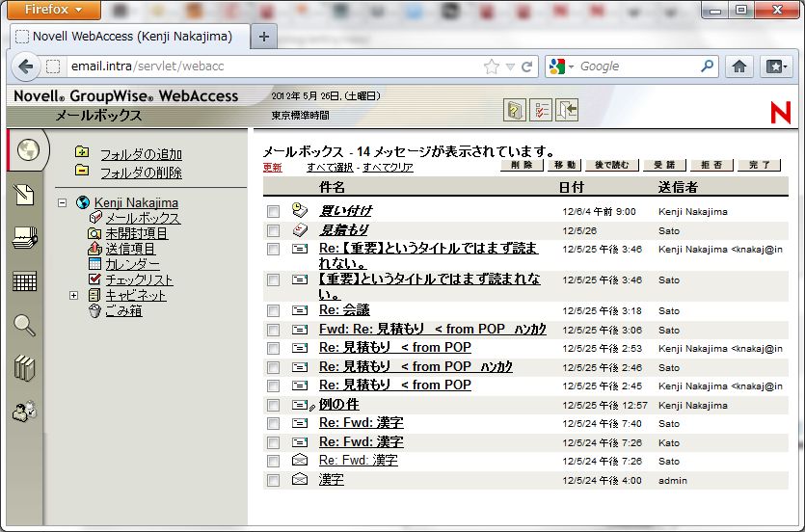Click the Google search field
805x532 pixels.
point(636,66)
